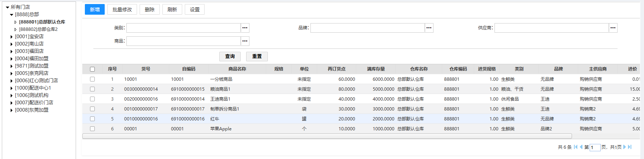Go to first page of results

[x=576, y=147]
